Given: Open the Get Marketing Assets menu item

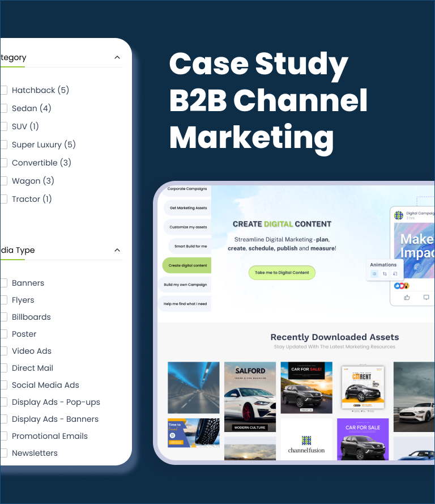Looking at the screenshot, I should point(188,208).
